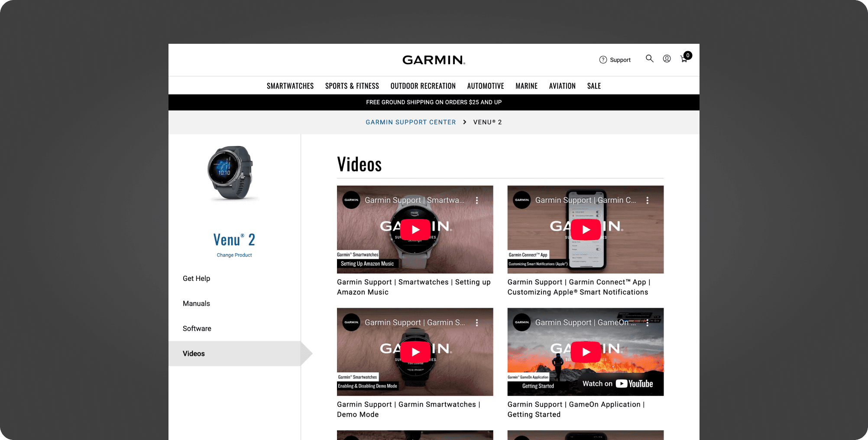Click the free ground shipping banner
The height and width of the screenshot is (440, 868).
click(x=434, y=102)
